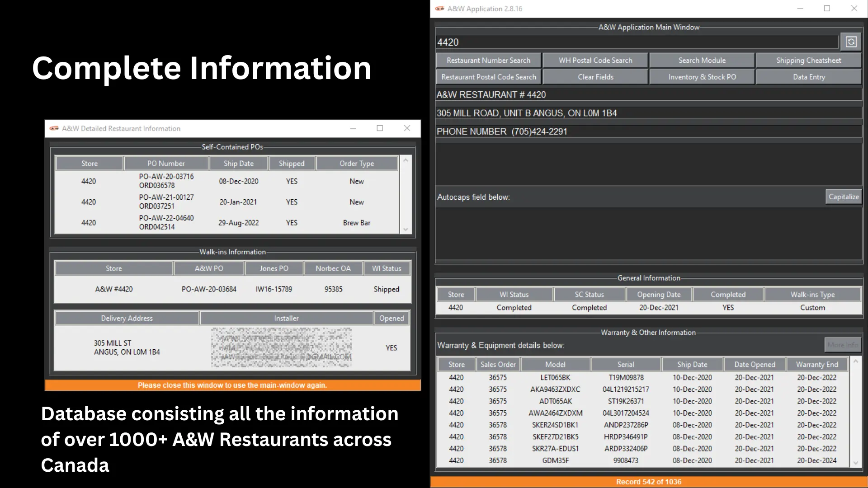The image size is (868, 488).
Task: Click the A&W logo on the Detailed Restaurant Information window
Action: [54, 128]
